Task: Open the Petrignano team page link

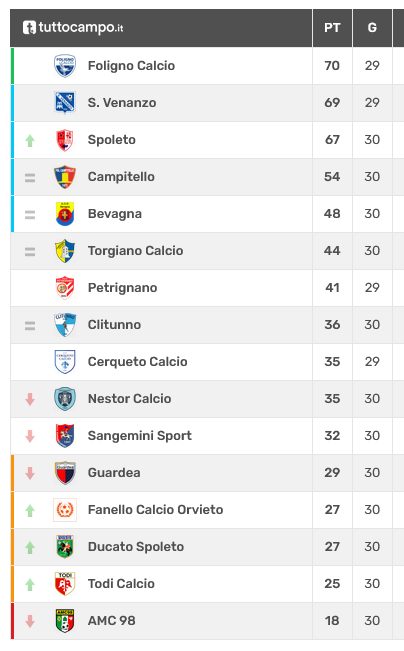Action: 122,287
